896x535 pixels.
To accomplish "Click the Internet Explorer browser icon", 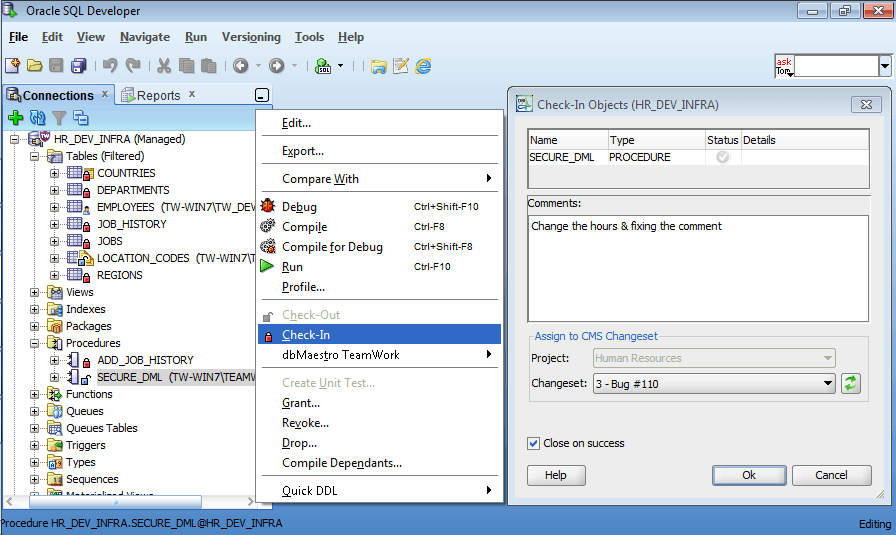I will pos(423,66).
